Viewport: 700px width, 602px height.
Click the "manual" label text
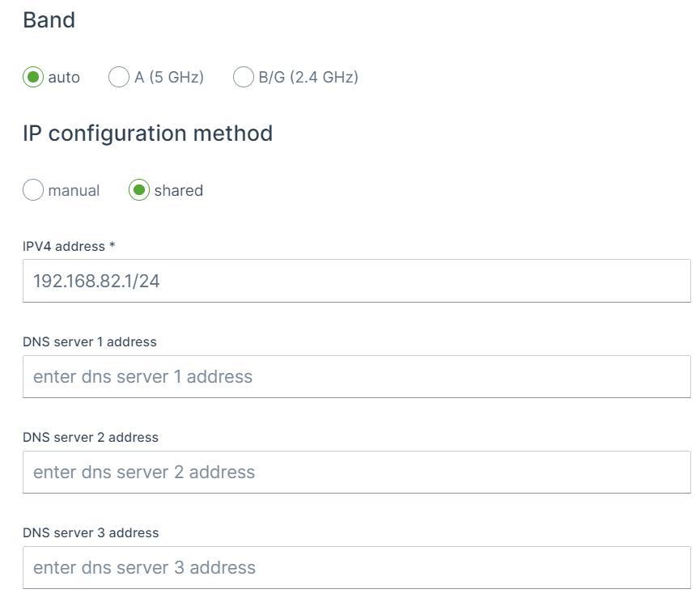74,191
